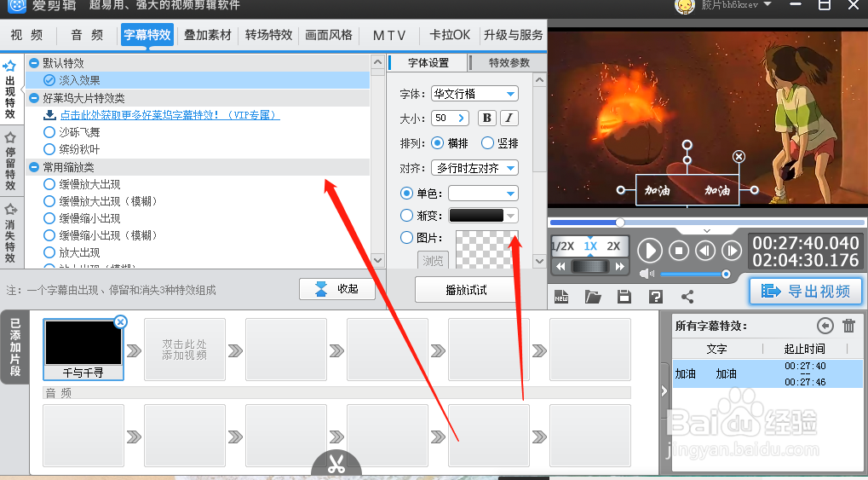
Task: Click the user avatar icon
Action: [x=685, y=6]
